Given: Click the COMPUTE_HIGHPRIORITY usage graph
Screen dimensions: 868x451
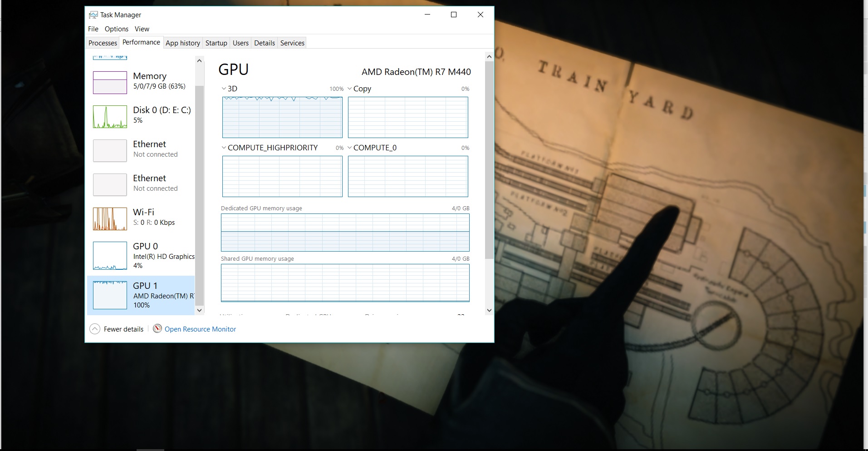Looking at the screenshot, I should tap(282, 176).
